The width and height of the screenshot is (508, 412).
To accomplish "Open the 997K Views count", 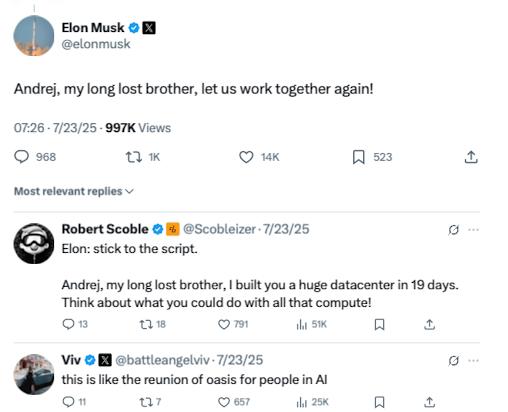I will [x=138, y=128].
